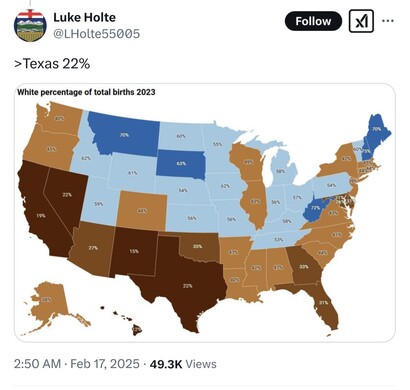The image size is (410, 390).
Task: Select the Maine 70% state
Action: pos(377,131)
